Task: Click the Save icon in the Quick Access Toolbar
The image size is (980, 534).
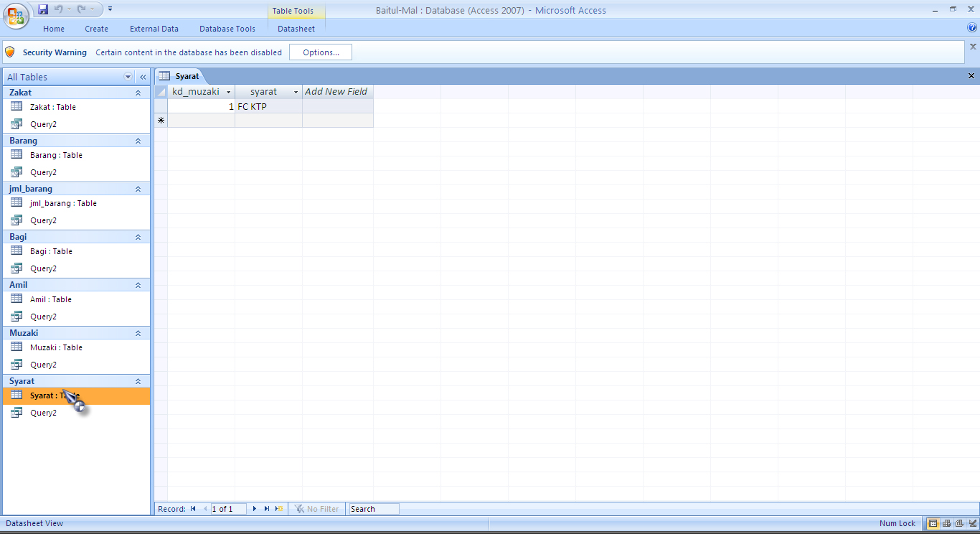Action: click(43, 9)
